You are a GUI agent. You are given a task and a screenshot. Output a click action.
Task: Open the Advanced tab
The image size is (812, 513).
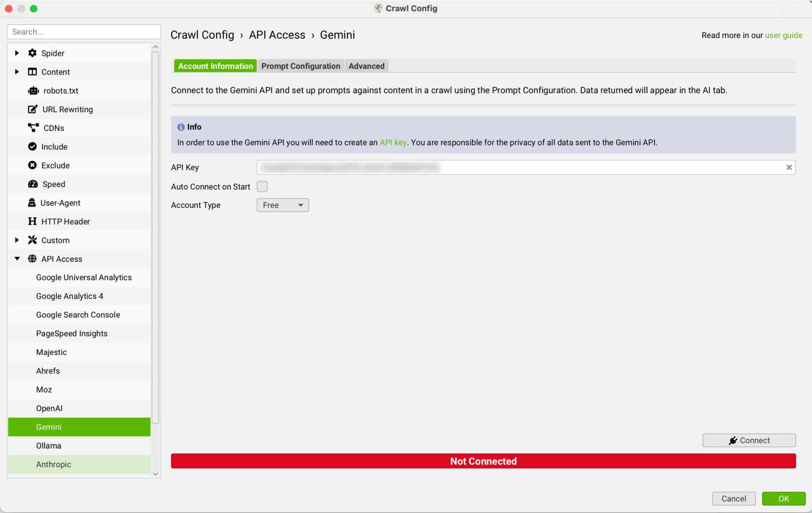click(366, 66)
